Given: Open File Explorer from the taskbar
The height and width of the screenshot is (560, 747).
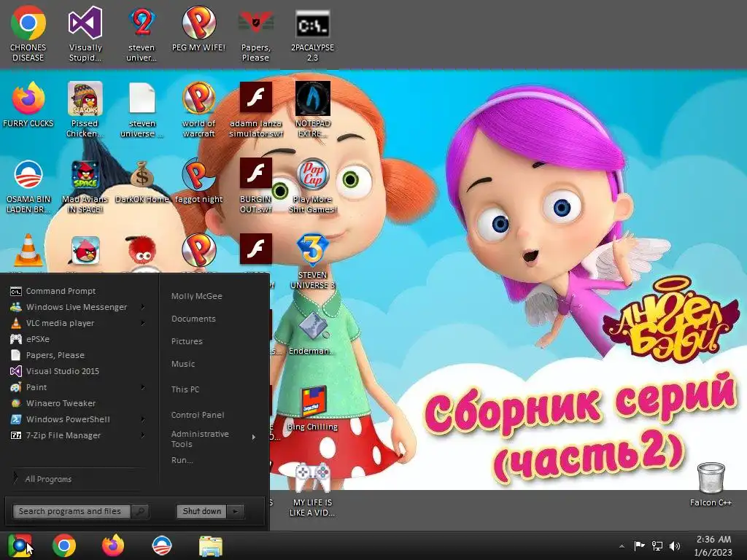Looking at the screenshot, I should [x=211, y=546].
